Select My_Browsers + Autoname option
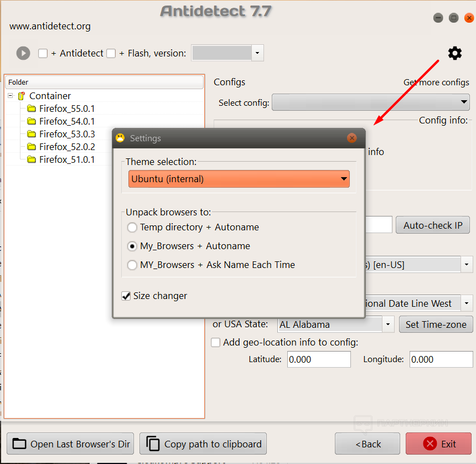The image size is (476, 464). (132, 246)
